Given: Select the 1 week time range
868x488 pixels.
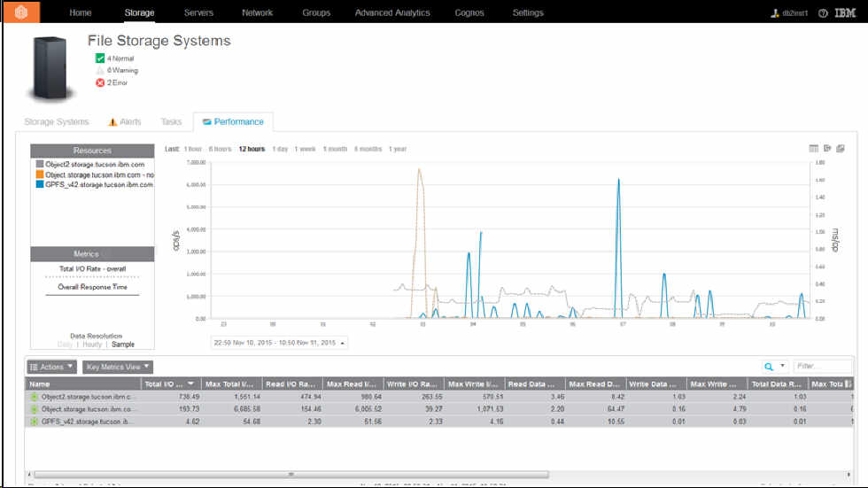Looking at the screenshot, I should coord(305,149).
